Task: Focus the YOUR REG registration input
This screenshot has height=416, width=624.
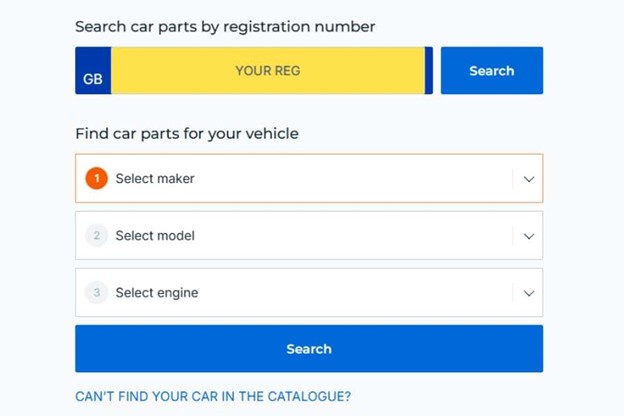Action: click(267, 71)
